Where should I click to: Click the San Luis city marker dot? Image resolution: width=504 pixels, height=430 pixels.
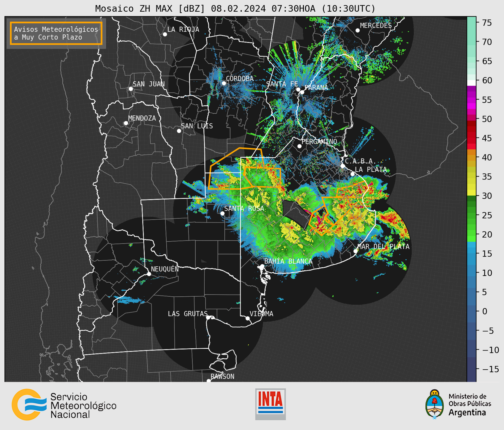179,131
